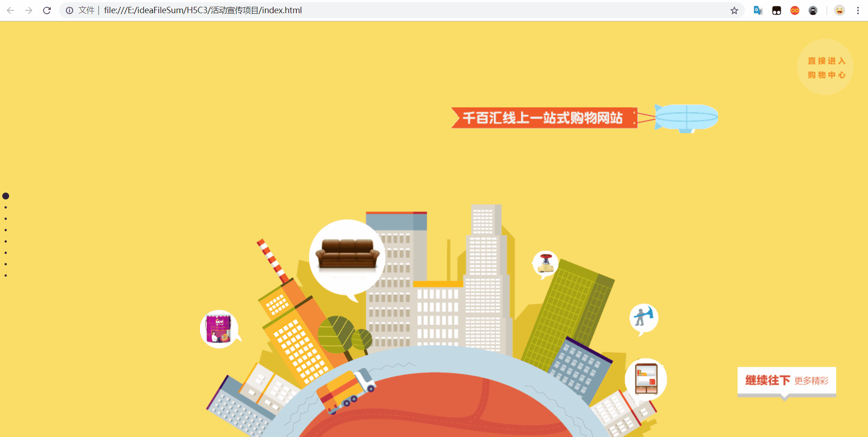Open Chrome's three-dot menu
Image resolution: width=868 pixels, height=437 pixels.
(x=858, y=10)
